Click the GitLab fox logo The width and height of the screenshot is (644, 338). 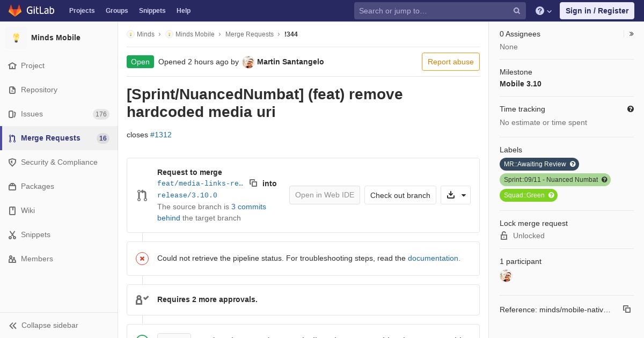coord(15,10)
